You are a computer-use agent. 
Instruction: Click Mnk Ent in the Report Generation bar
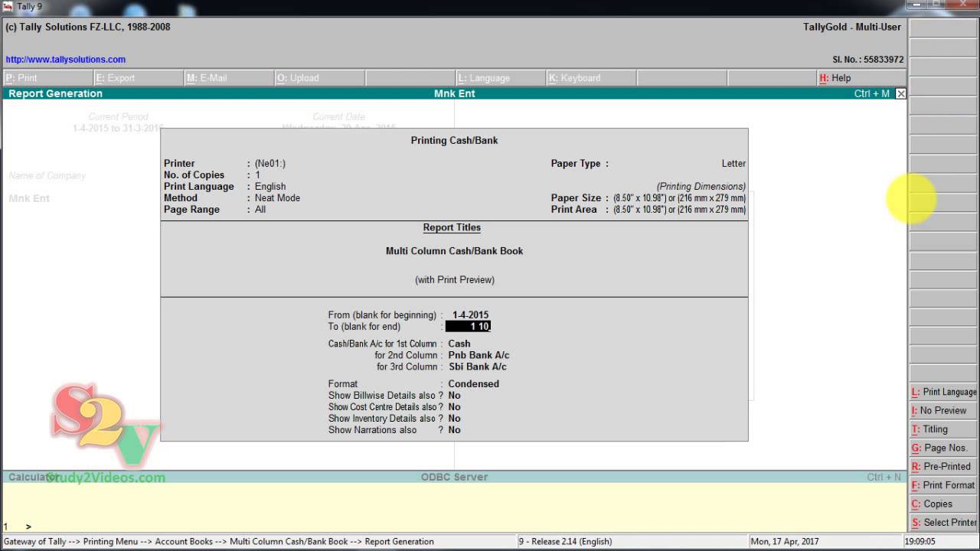coord(455,93)
